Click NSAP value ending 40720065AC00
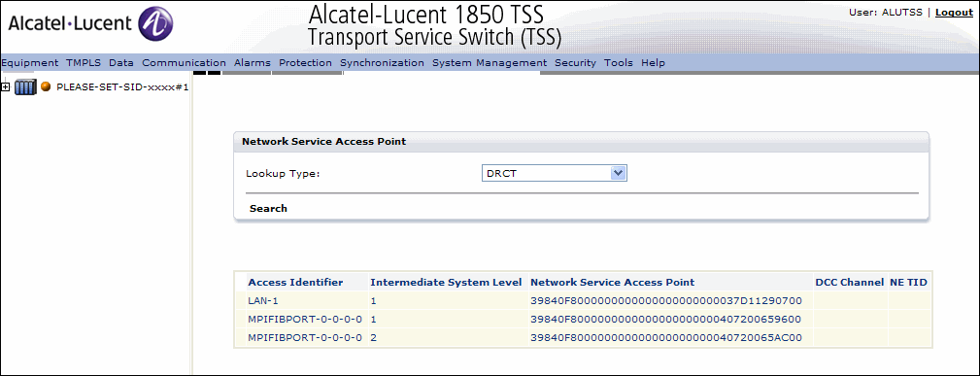Image resolution: width=980 pixels, height=376 pixels. 665,338
